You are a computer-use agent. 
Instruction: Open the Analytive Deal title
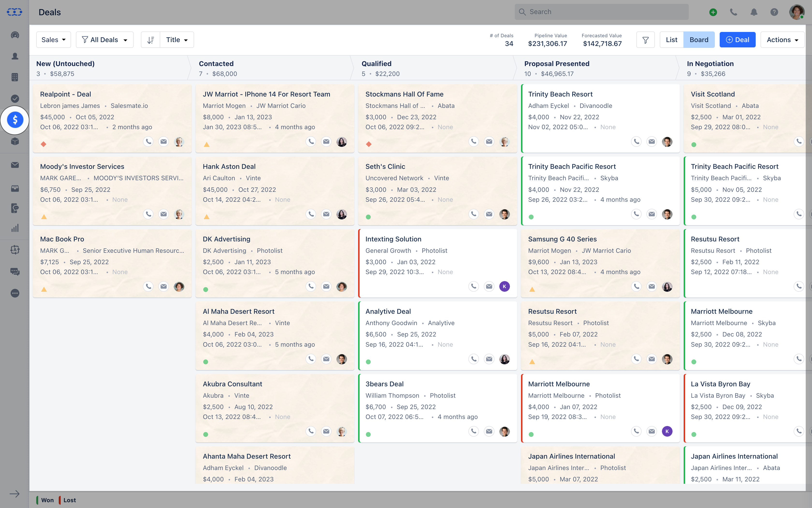pyautogui.click(x=388, y=312)
